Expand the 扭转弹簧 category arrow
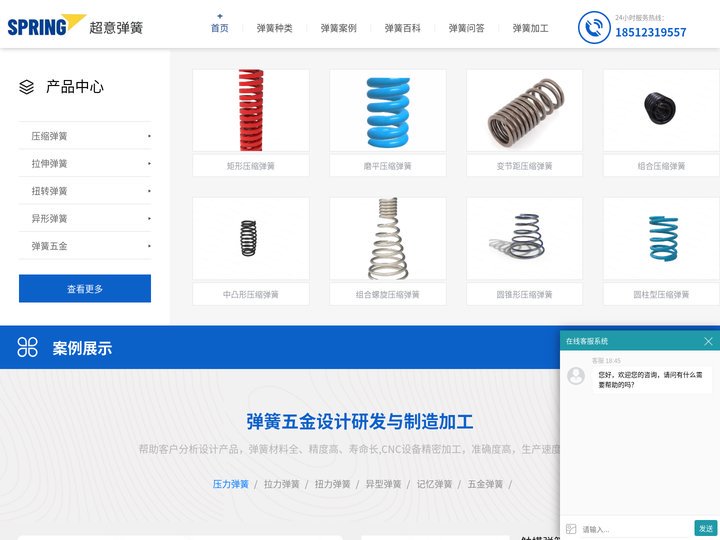 [x=149, y=191]
